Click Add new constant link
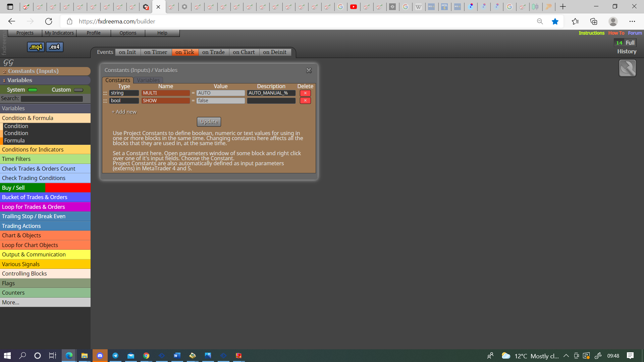644x362 pixels. coord(124,112)
